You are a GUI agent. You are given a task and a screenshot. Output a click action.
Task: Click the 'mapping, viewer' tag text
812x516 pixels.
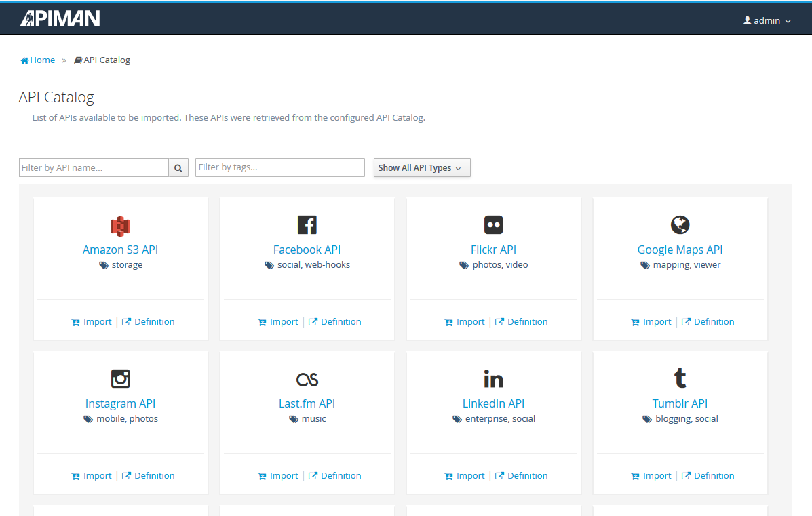(687, 265)
